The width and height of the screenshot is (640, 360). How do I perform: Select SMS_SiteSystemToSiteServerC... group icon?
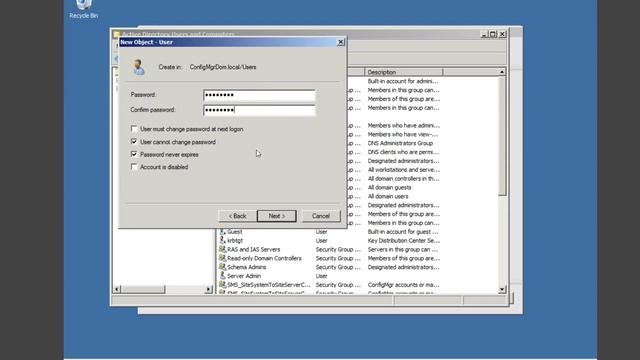click(x=222, y=285)
